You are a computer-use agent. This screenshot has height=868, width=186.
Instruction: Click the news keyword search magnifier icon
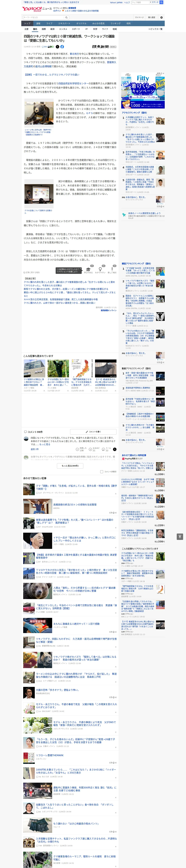click(66, 17)
